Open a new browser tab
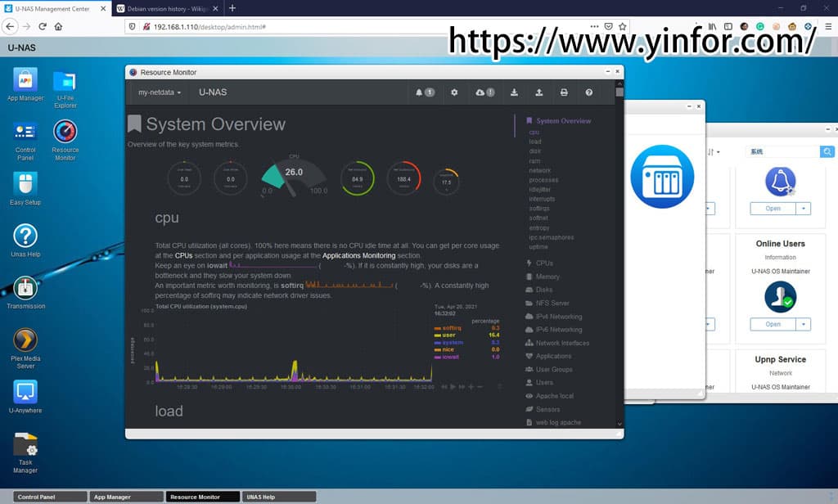The image size is (838, 504). 232,8
